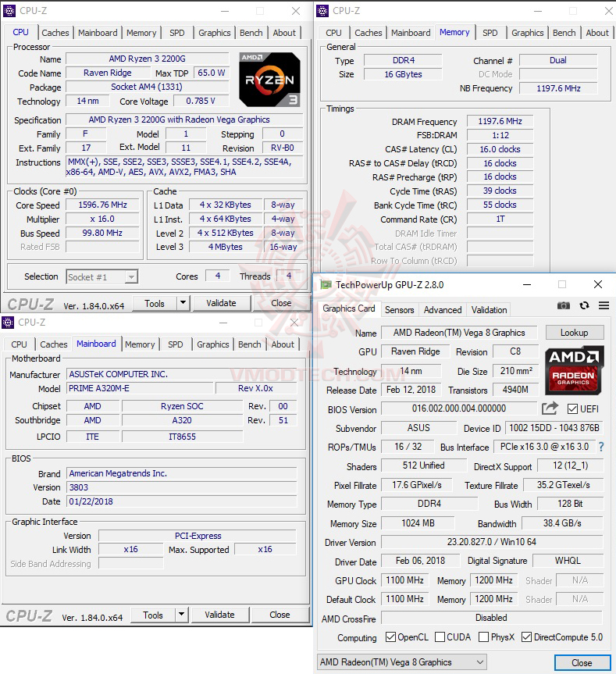This screenshot has height=674, width=616.
Task: Switch to Advanced tab in GPU-Z
Action: click(x=443, y=310)
